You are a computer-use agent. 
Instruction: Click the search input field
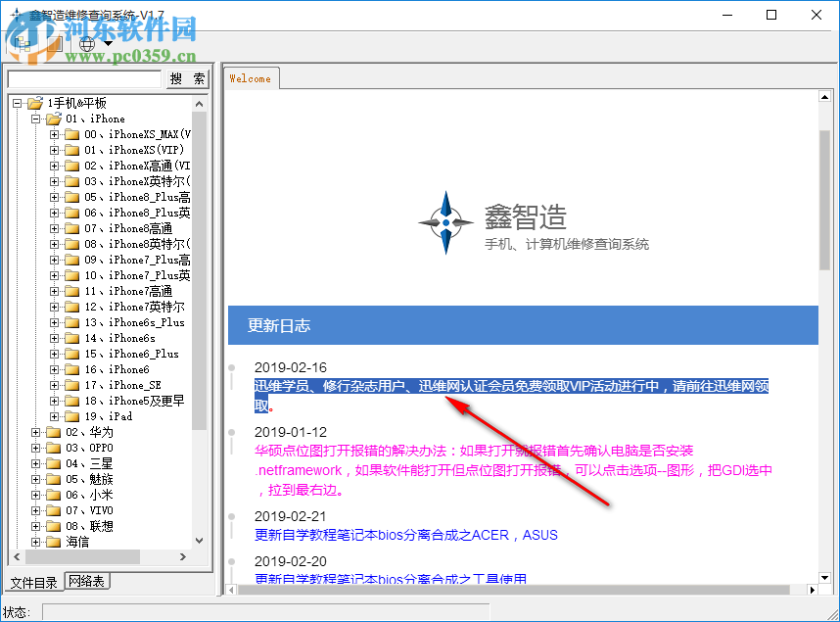[84, 78]
